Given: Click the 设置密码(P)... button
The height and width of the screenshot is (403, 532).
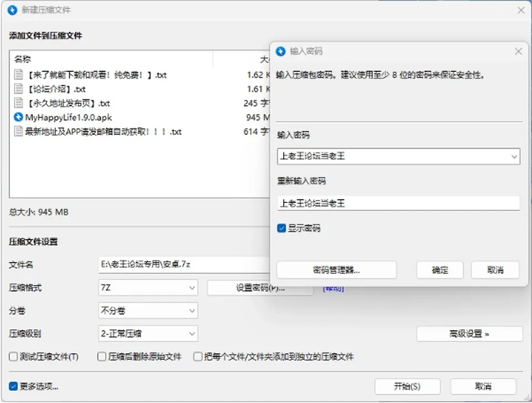Looking at the screenshot, I should (x=260, y=288).
